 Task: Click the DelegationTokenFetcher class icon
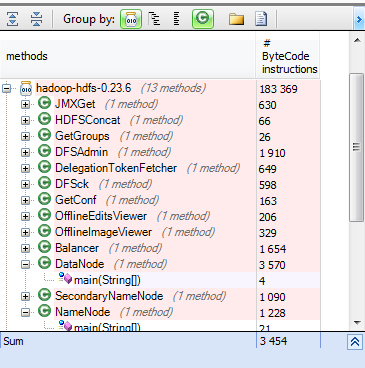coord(44,167)
